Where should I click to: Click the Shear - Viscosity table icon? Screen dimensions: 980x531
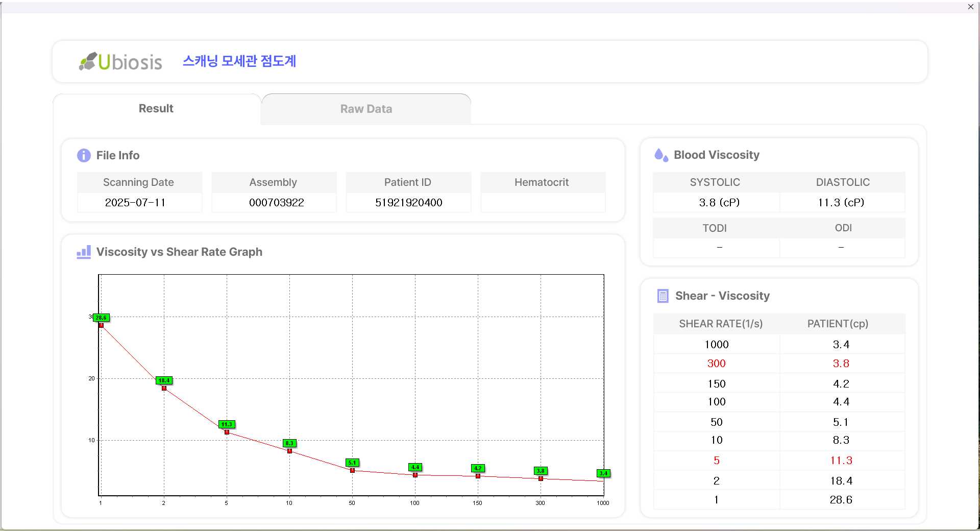click(x=663, y=296)
